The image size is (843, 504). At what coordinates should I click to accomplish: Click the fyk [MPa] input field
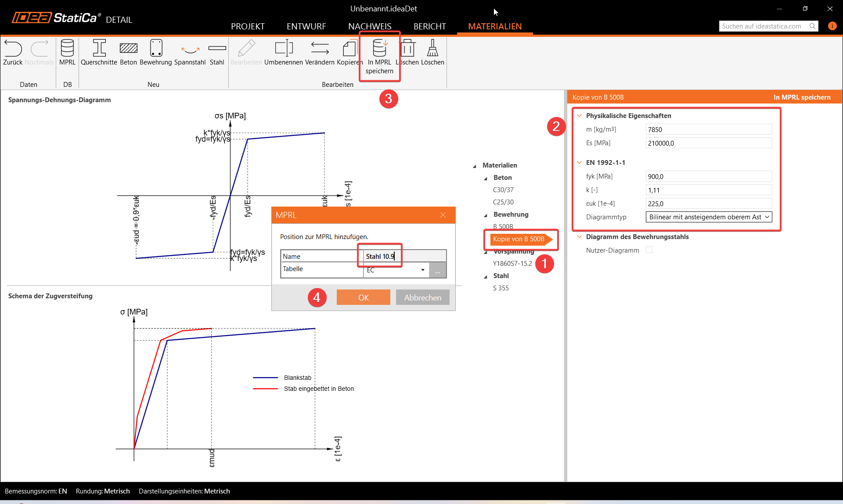click(x=708, y=176)
